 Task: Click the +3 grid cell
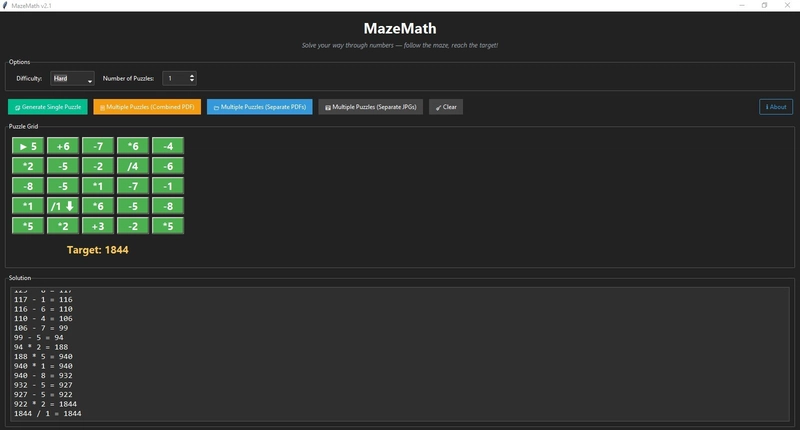98,226
